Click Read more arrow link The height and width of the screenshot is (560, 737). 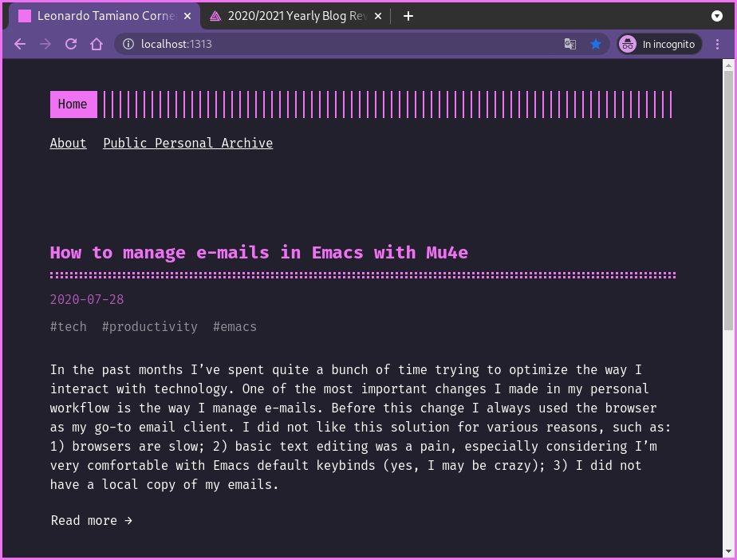92,520
